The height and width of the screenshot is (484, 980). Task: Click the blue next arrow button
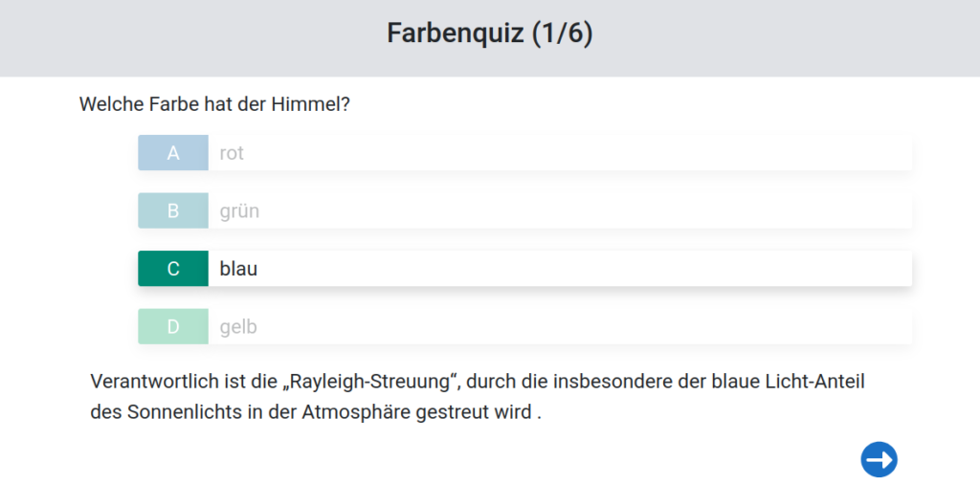pyautogui.click(x=879, y=459)
